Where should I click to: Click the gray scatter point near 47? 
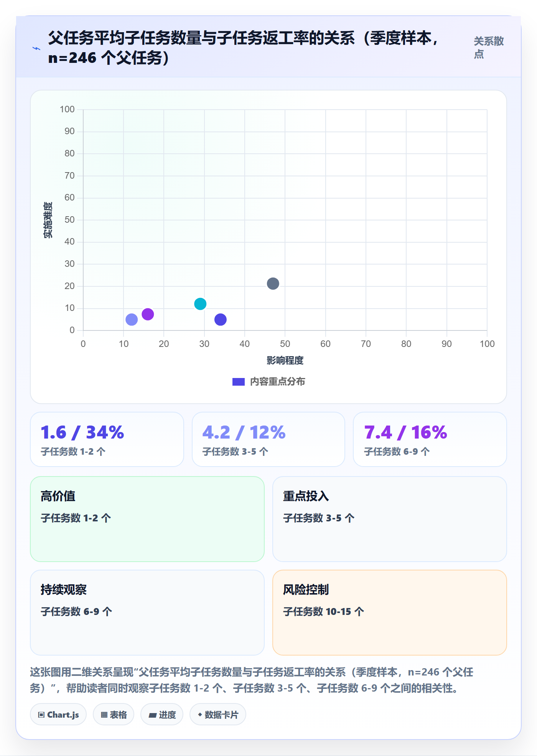point(273,284)
